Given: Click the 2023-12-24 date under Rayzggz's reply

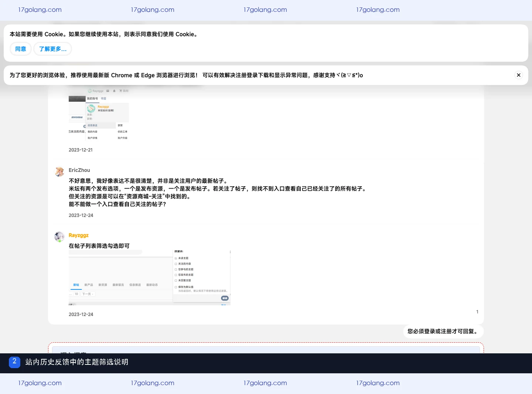Looking at the screenshot, I should pos(81,314).
